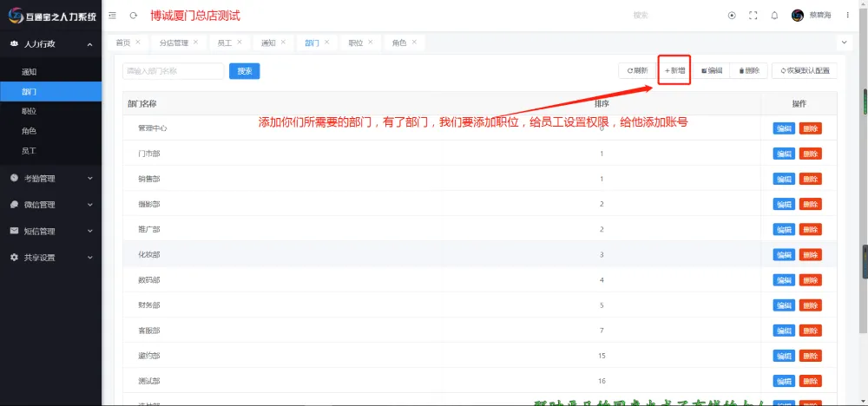Close the 分店管理 tab
The height and width of the screenshot is (406, 868).
(x=195, y=42)
